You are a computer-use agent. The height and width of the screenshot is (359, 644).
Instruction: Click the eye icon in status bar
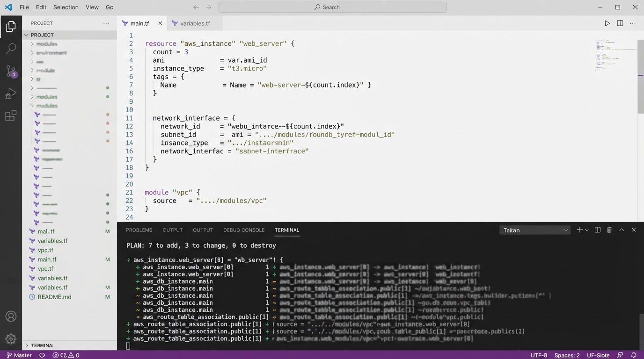tap(42, 355)
